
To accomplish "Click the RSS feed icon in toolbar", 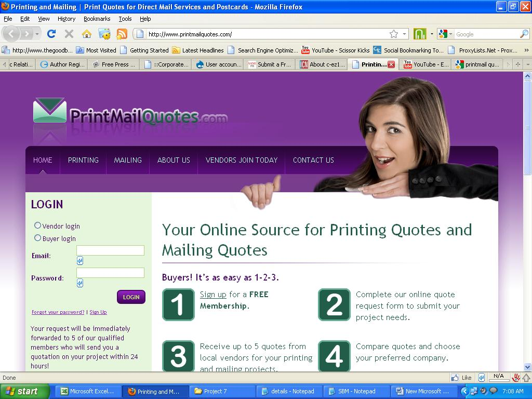I will coord(122,34).
